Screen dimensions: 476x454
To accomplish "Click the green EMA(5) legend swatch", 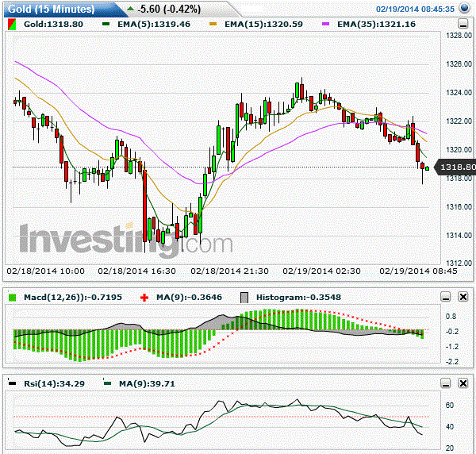I will 106,24.
